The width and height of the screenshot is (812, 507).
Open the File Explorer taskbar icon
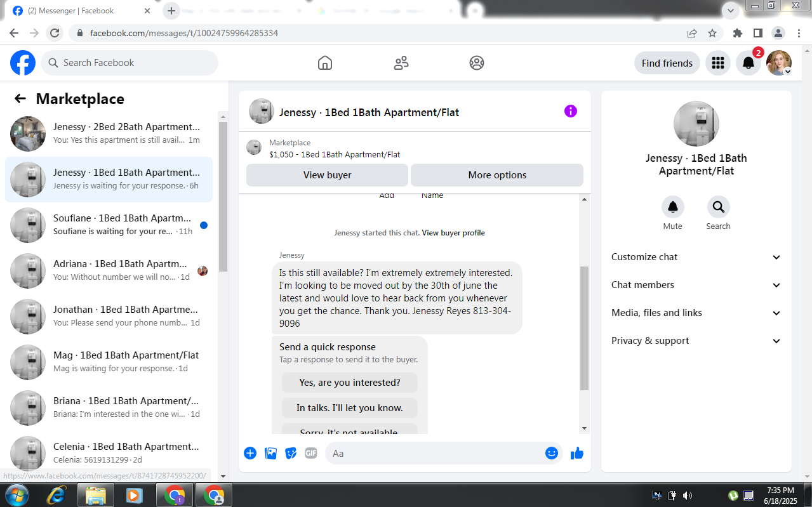point(96,495)
